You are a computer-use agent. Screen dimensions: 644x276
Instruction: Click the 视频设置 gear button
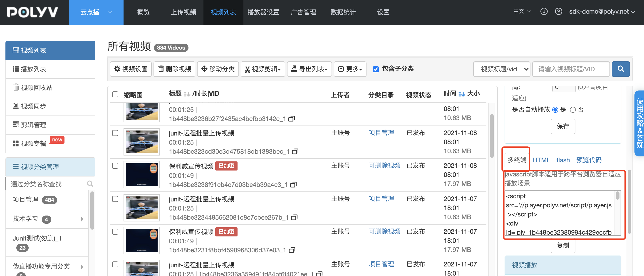pyautogui.click(x=131, y=69)
